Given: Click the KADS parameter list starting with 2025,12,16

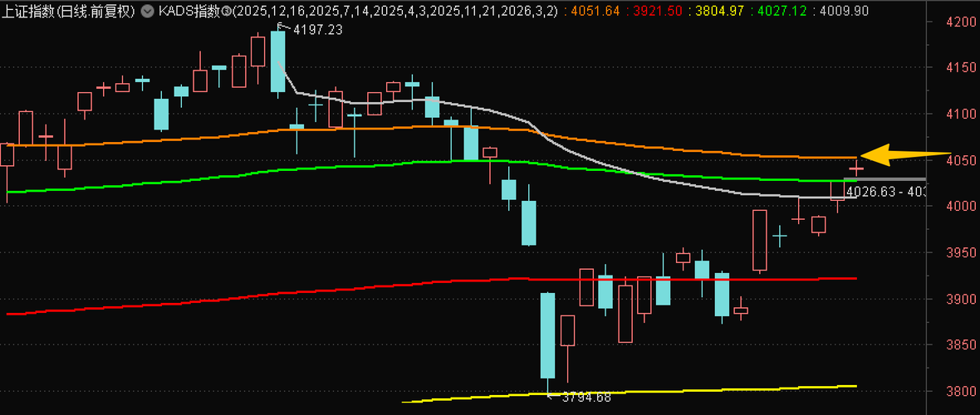Looking at the screenshot, I should point(394,11).
